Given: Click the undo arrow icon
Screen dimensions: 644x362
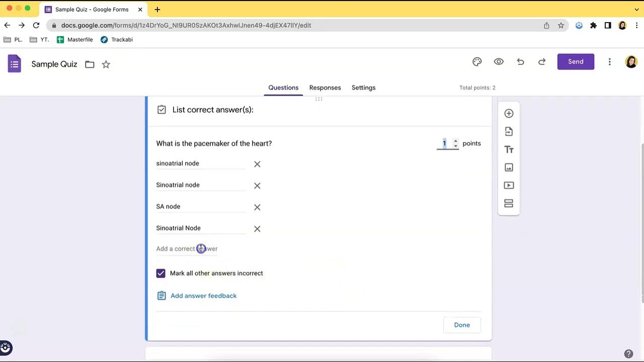Looking at the screenshot, I should coord(520,62).
